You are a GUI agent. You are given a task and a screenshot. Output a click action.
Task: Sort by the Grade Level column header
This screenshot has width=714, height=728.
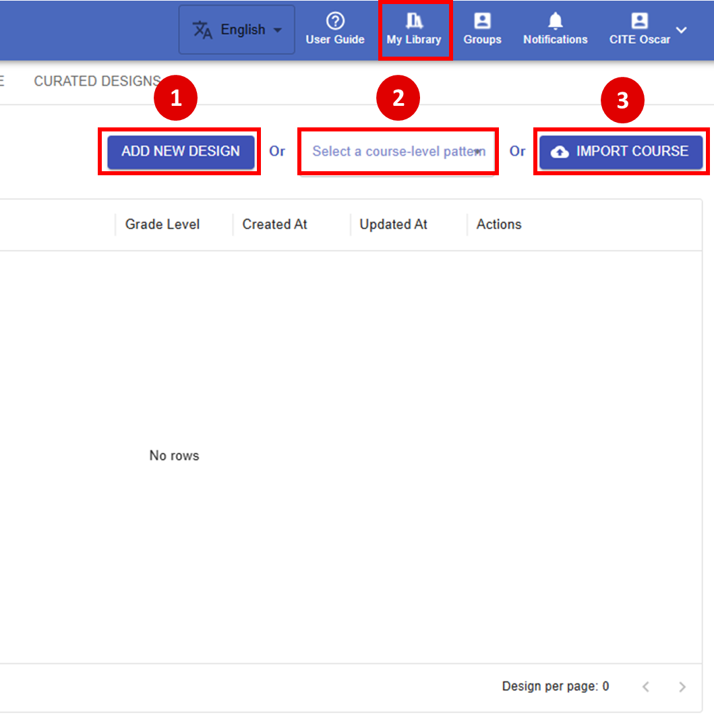coord(162,224)
